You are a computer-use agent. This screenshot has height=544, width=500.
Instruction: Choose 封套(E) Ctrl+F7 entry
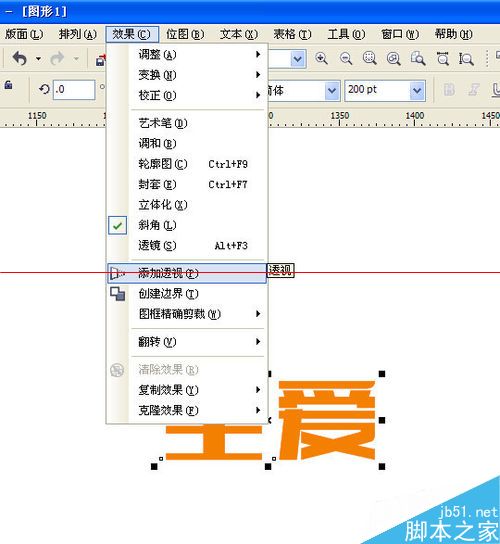(187, 184)
